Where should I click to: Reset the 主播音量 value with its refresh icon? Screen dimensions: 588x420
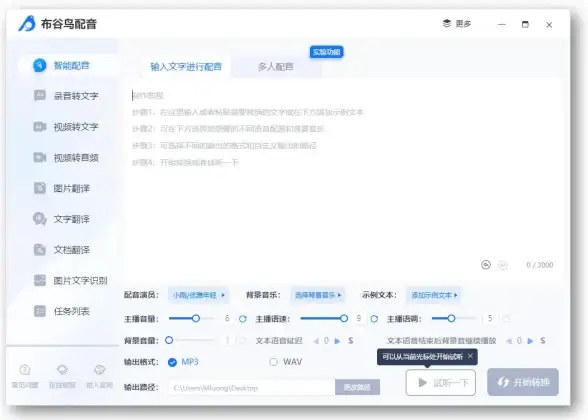pyautogui.click(x=243, y=319)
